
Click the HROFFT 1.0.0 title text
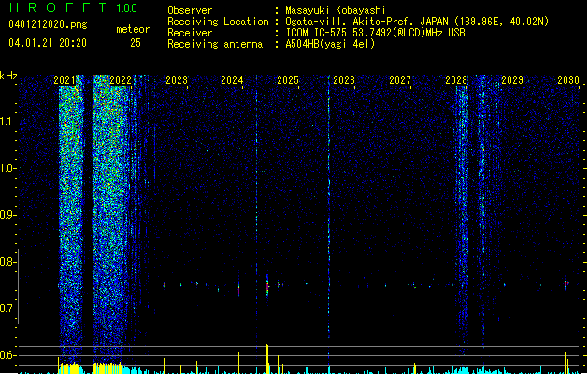point(74,7)
